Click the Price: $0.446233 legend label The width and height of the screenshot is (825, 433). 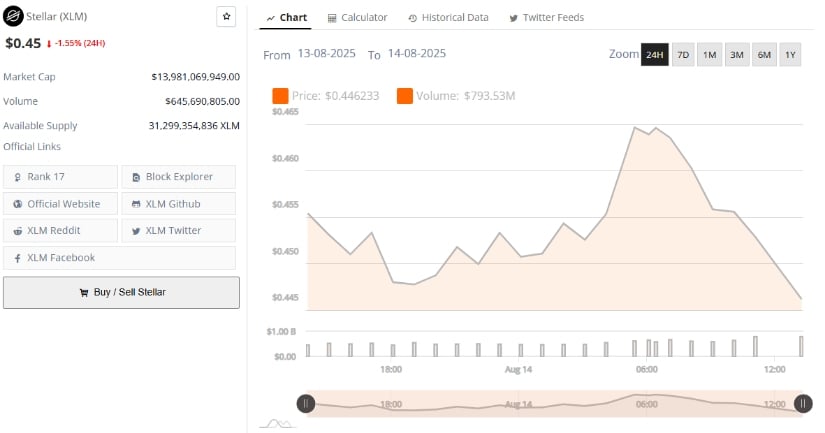tap(336, 96)
